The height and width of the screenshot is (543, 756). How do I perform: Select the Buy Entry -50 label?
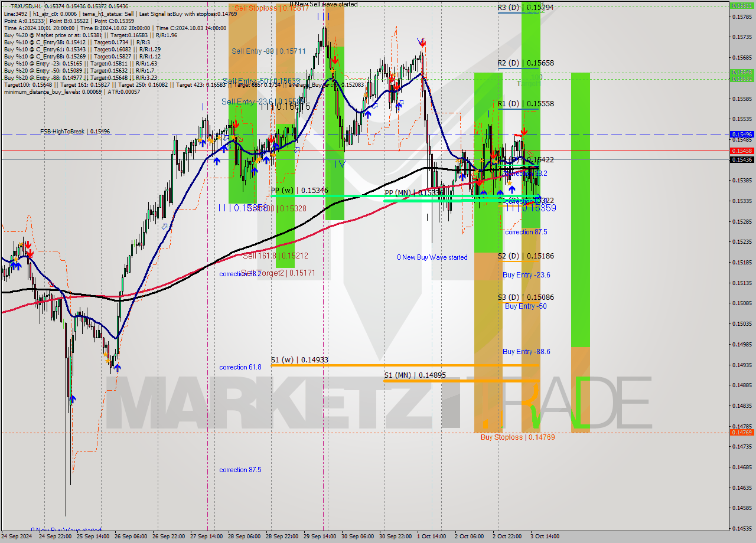click(526, 306)
